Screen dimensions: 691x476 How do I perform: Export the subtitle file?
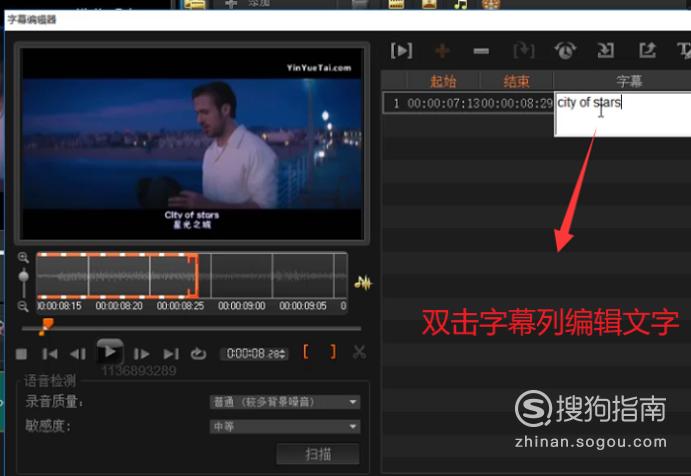tap(647, 51)
